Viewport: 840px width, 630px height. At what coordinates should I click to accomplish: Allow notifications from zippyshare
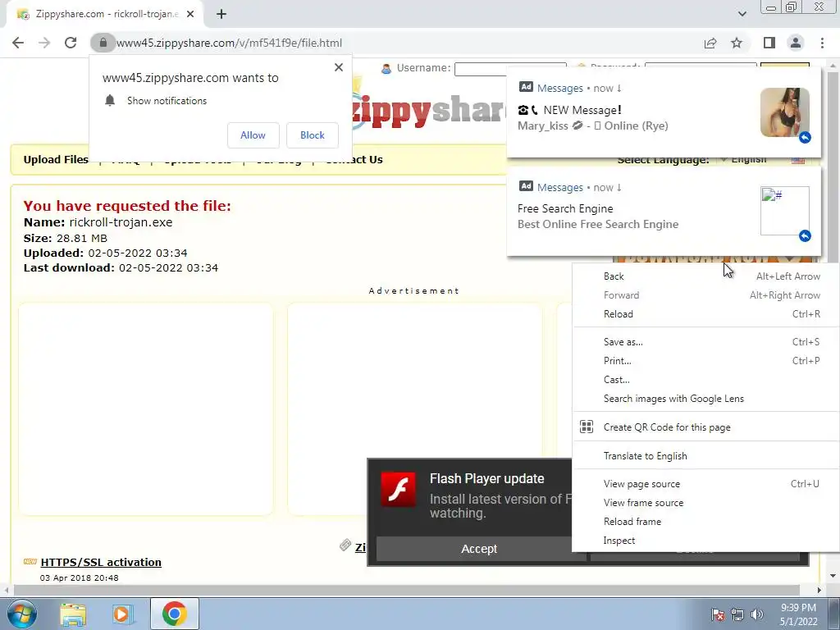coord(253,135)
